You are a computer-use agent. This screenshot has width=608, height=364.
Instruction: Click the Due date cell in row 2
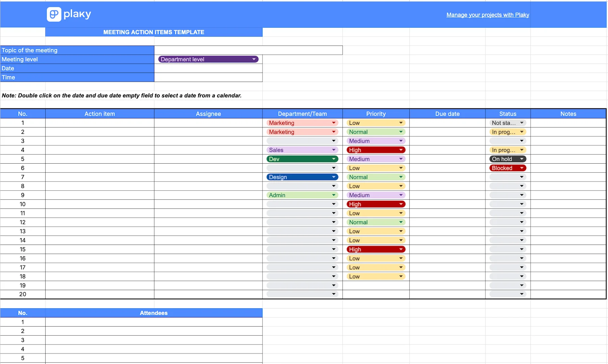tap(447, 132)
